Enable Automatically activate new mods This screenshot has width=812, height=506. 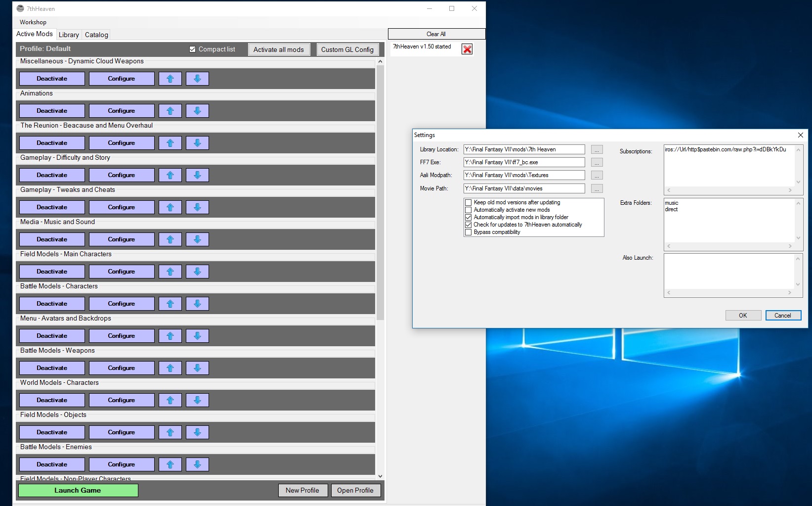468,210
